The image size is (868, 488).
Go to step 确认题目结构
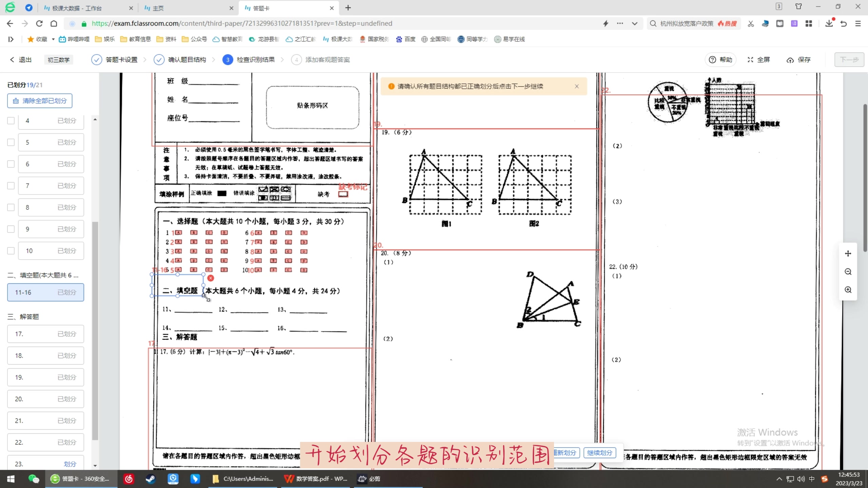coord(180,60)
